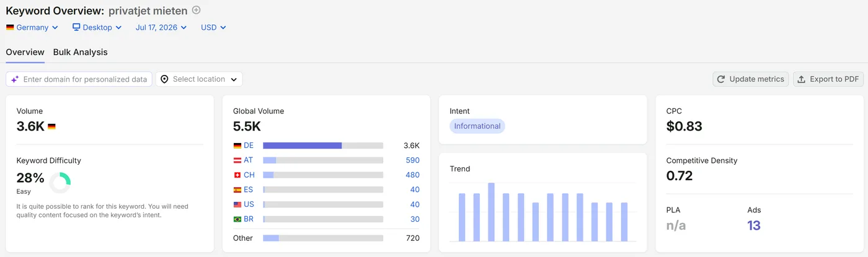
Task: Click the 3.6K value in DE row
Action: [411, 146]
